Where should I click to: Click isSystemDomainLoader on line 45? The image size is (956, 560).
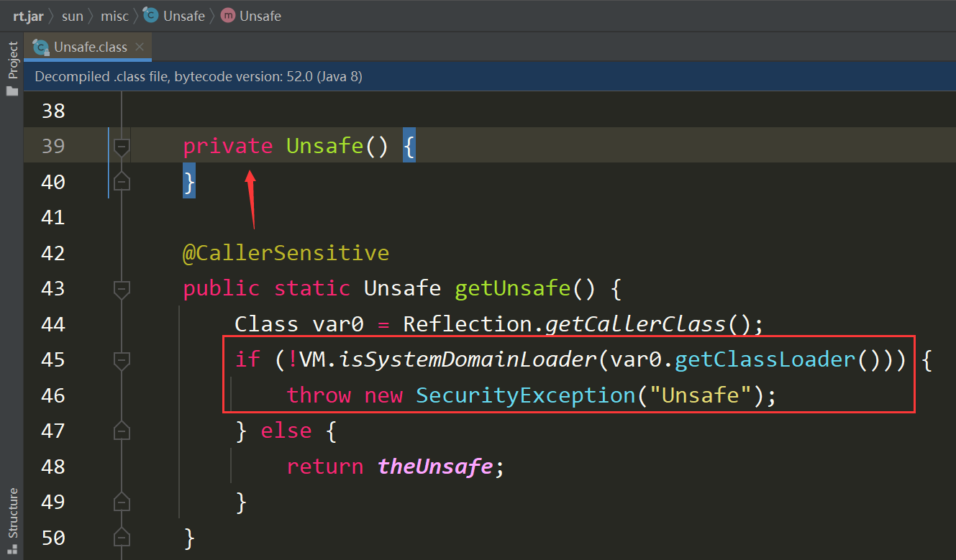tap(469, 359)
